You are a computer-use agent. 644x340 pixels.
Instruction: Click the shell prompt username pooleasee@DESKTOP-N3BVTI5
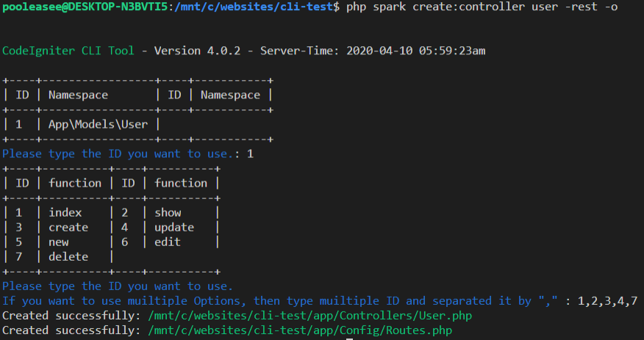point(85,7)
